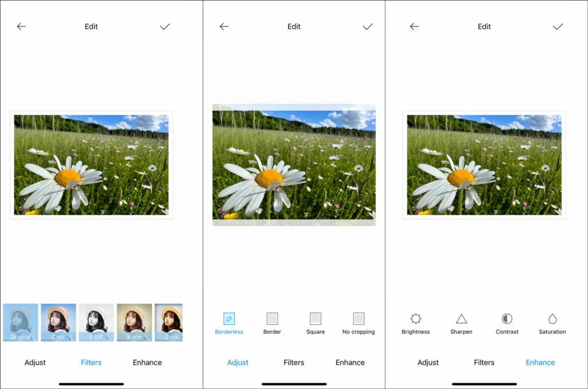This screenshot has width=588, height=389.
Task: Open the Contrast half-circle icon
Action: (x=507, y=318)
